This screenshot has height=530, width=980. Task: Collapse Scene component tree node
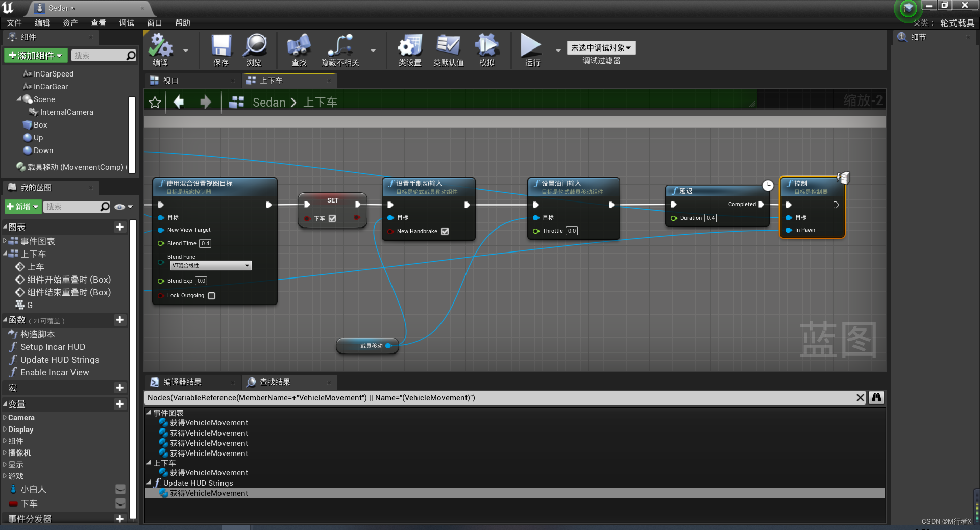pyautogui.click(x=19, y=99)
